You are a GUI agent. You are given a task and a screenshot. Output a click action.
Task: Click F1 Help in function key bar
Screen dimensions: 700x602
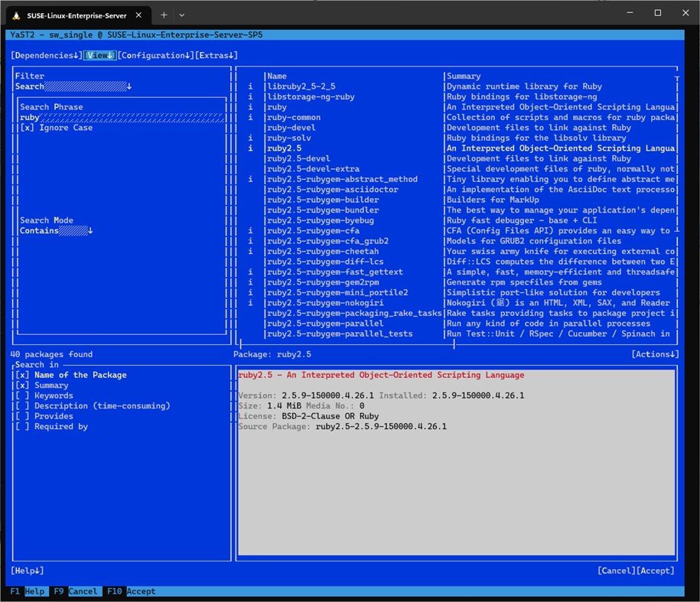[x=28, y=591]
